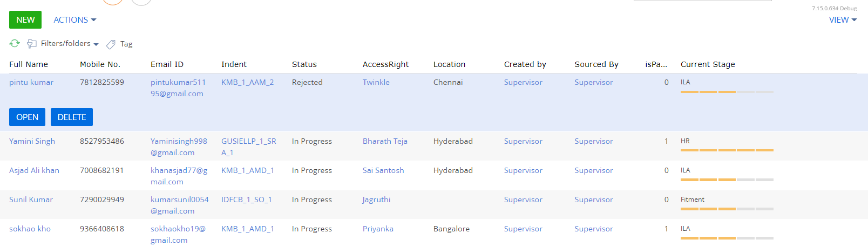Select the Asjad Ali khan row name
This screenshot has height=246, width=868.
[x=34, y=170]
